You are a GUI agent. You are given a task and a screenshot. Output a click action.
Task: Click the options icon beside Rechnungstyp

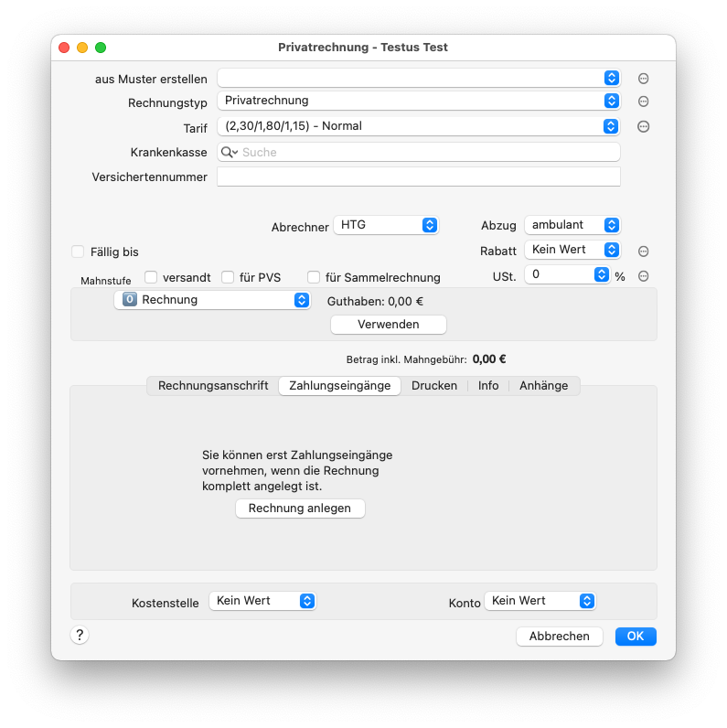[643, 102]
